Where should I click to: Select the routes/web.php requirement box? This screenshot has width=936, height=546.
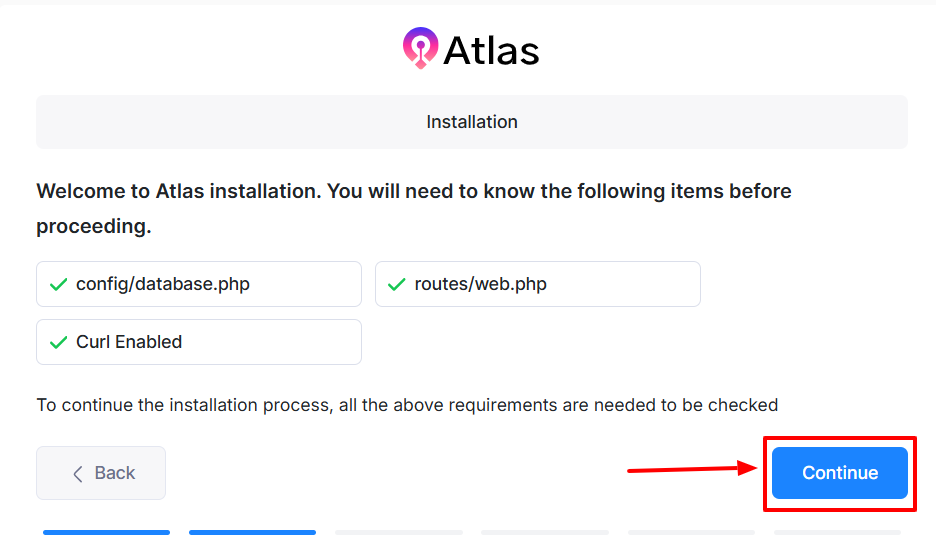tap(538, 285)
